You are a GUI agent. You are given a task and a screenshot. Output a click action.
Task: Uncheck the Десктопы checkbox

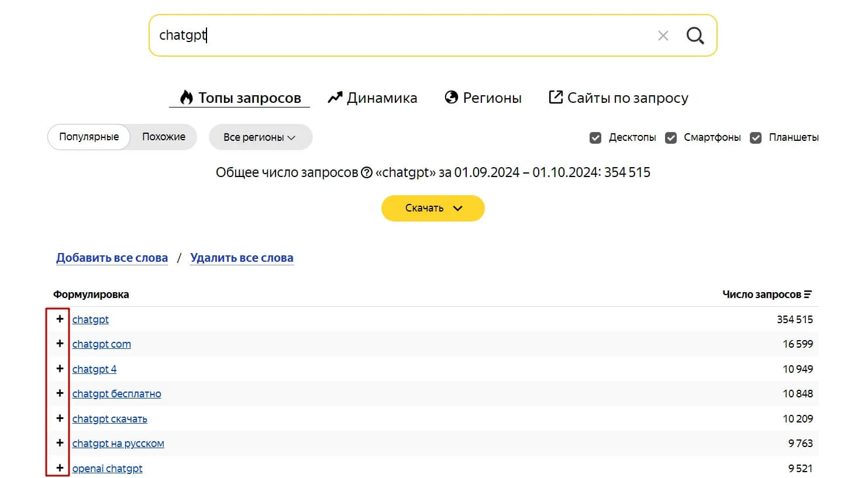pos(595,138)
